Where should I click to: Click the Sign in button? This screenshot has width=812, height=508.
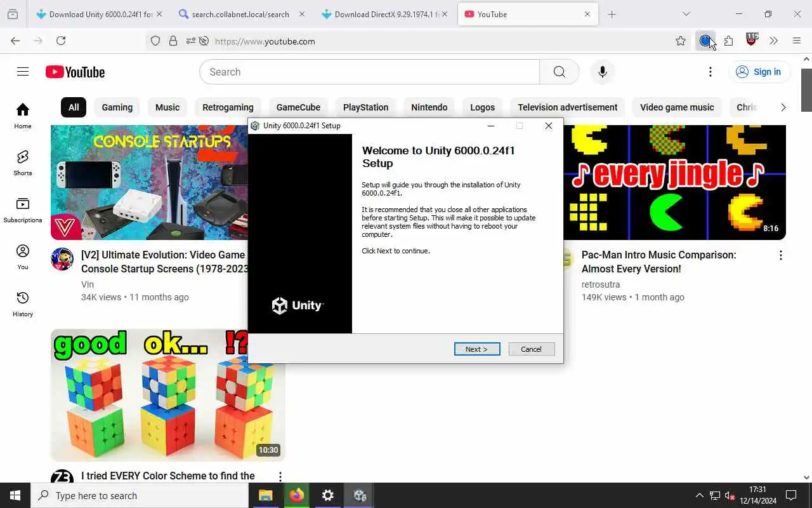click(x=759, y=72)
